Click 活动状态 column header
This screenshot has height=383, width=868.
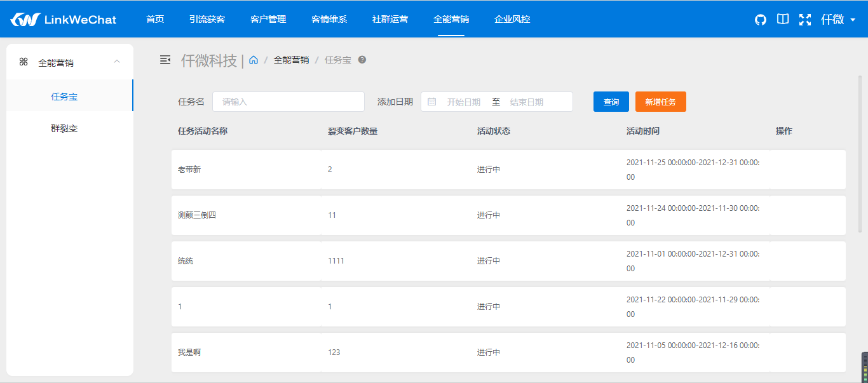tap(494, 131)
